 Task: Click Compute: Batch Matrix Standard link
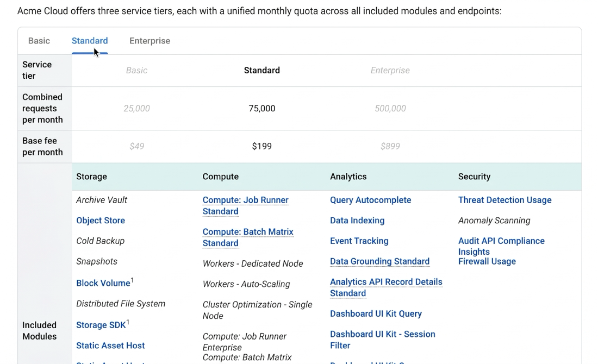pos(248,237)
